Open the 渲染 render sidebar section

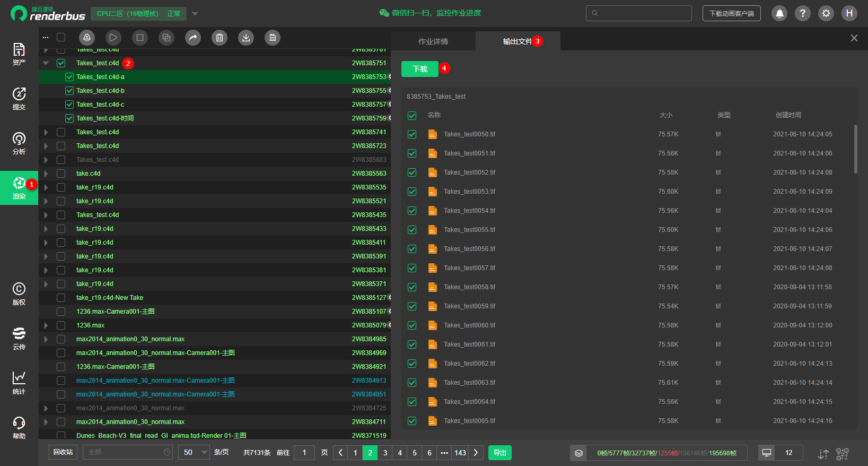click(x=19, y=188)
